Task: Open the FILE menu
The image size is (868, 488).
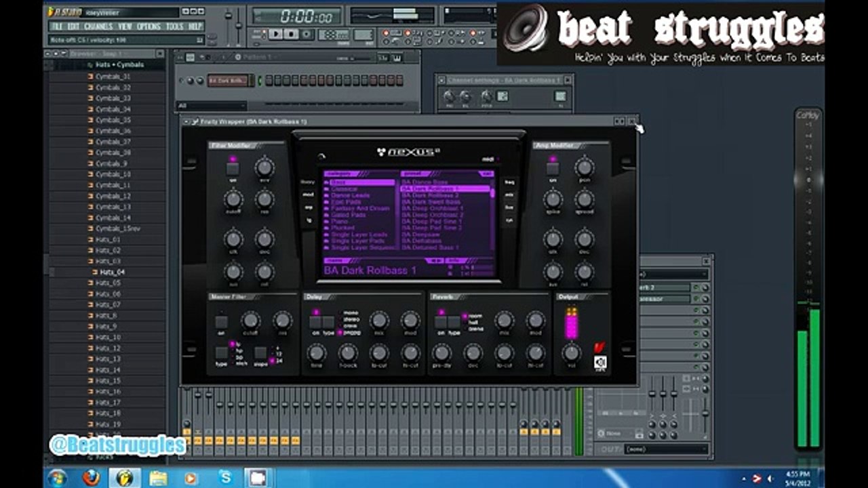Action: 58,26
